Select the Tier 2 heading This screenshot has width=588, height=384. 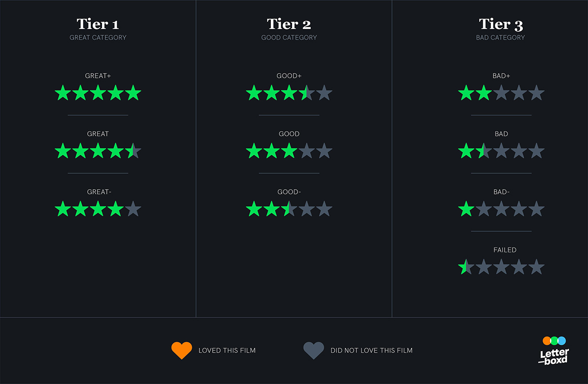click(289, 24)
